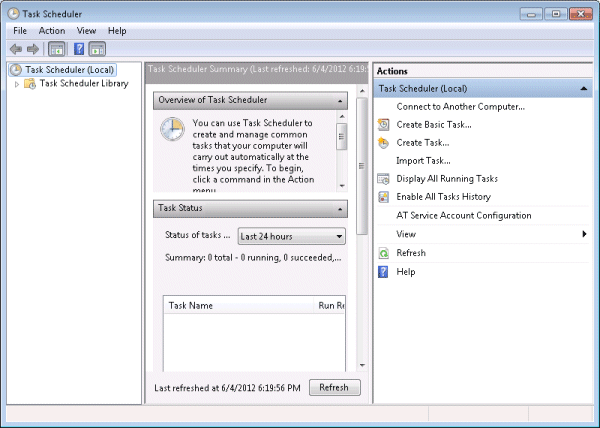Image resolution: width=600 pixels, height=428 pixels.
Task: Click Create Task... action
Action: click(x=423, y=143)
